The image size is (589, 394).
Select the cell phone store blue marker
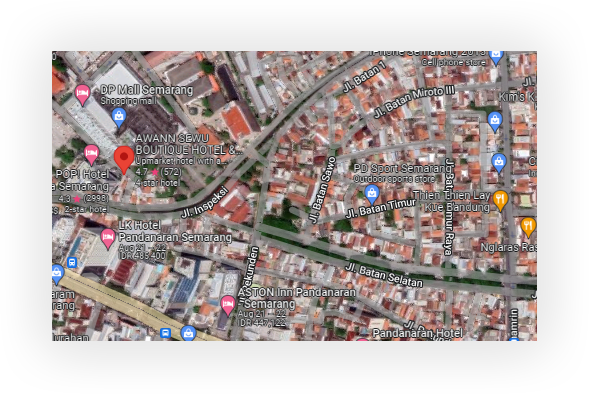click(496, 57)
